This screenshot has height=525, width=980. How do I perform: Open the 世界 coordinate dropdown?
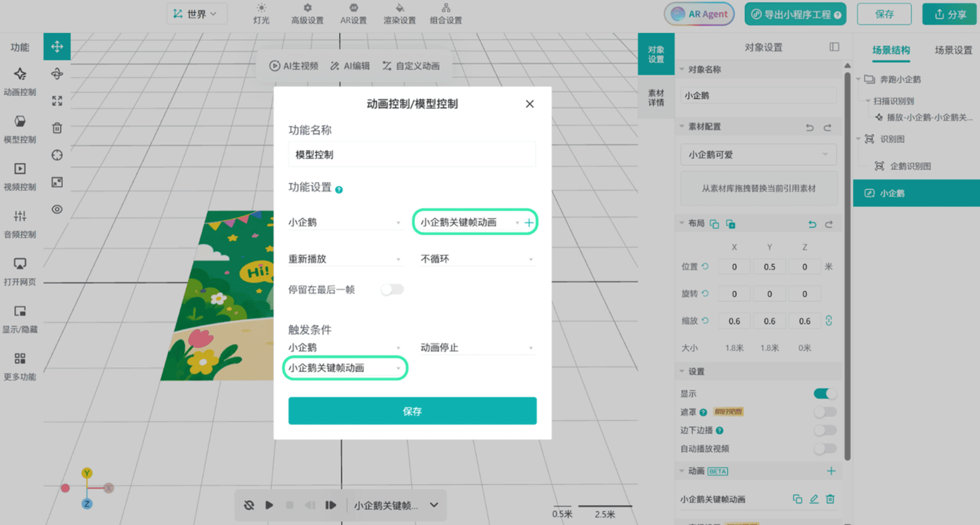pos(197,14)
